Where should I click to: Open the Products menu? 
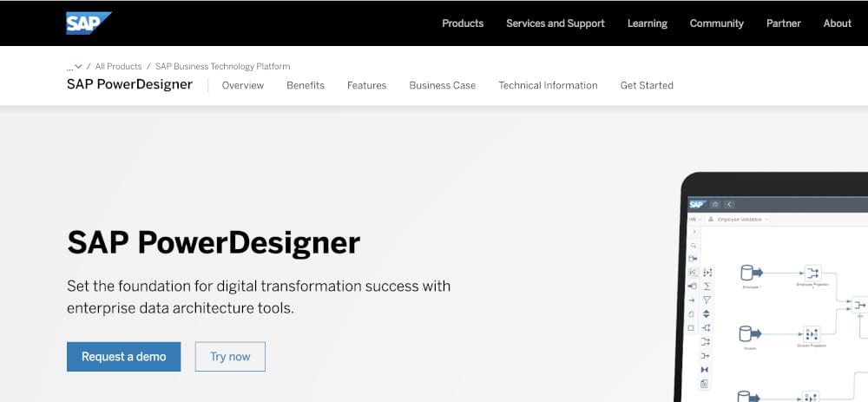463,23
